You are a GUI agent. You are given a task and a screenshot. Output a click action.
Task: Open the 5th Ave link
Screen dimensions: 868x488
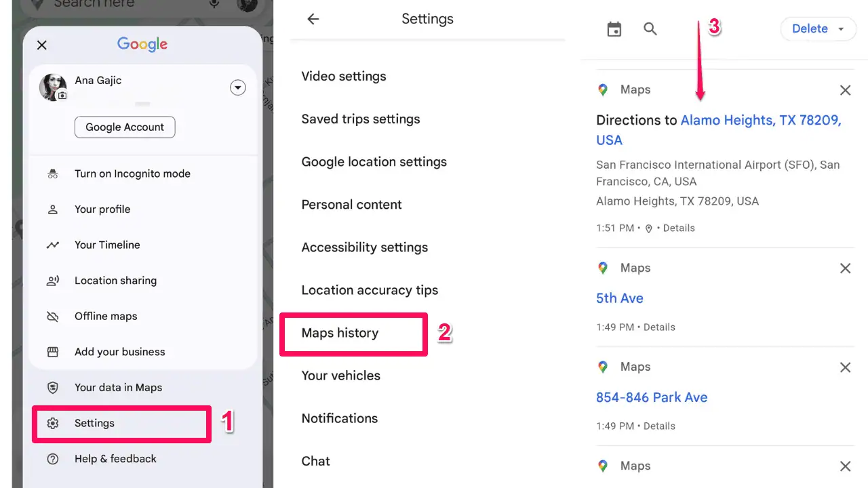click(x=620, y=298)
